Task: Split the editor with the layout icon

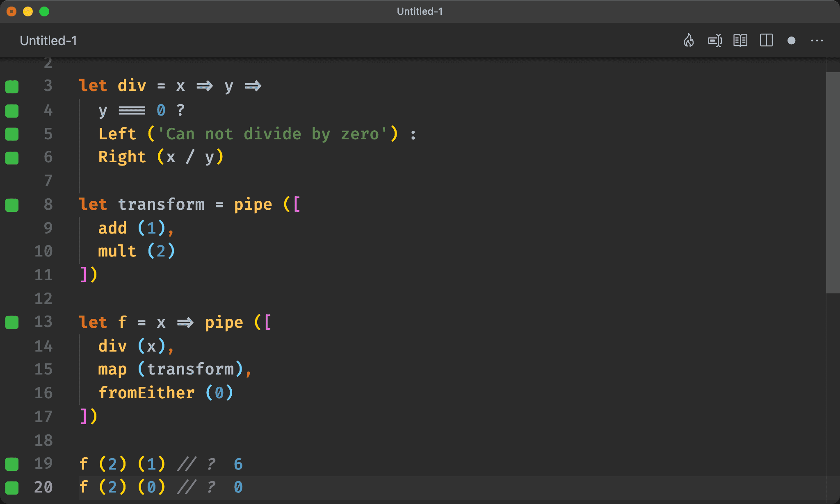Action: point(766,41)
